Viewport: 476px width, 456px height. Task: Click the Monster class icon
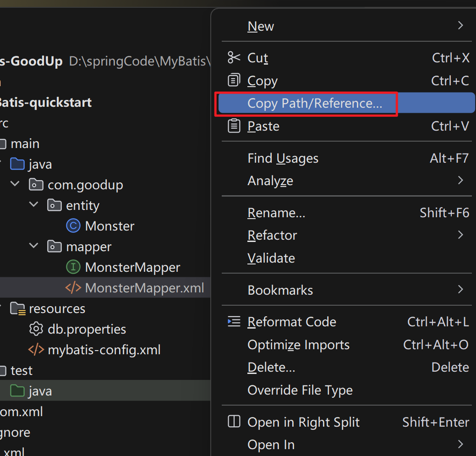point(73,226)
